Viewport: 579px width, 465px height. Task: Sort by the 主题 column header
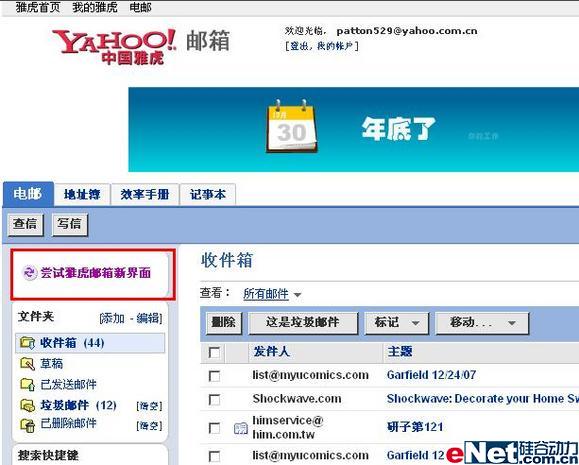point(400,352)
